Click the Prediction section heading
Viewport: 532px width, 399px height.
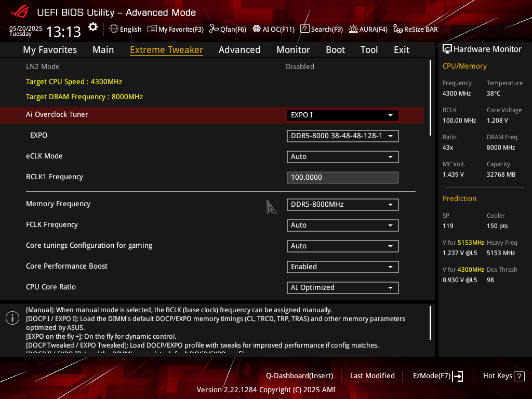tap(459, 199)
